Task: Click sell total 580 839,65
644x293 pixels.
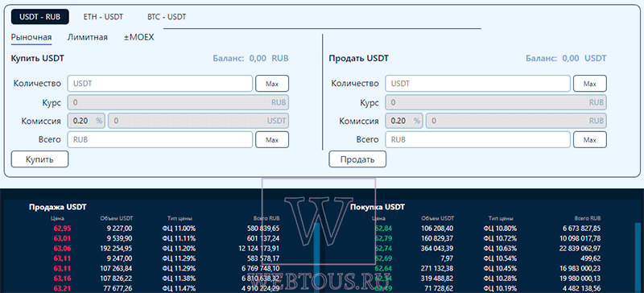Action: [263, 228]
